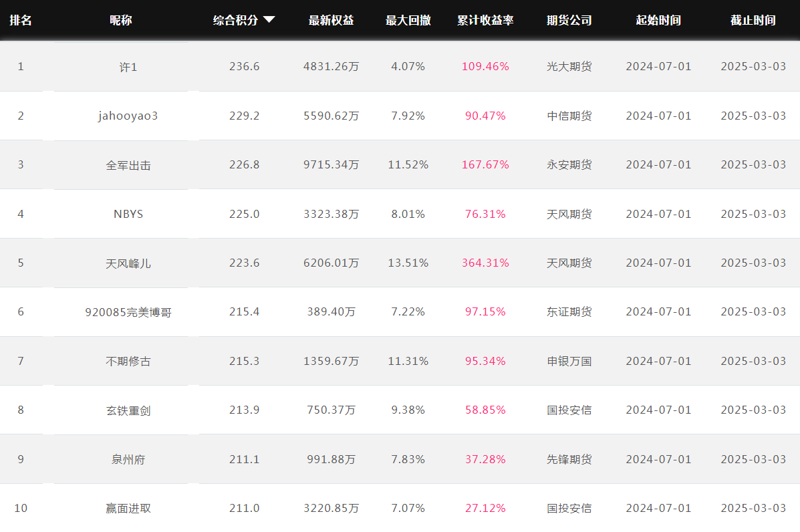Select futures company 先锋期货
800x532 pixels.
tap(569, 459)
